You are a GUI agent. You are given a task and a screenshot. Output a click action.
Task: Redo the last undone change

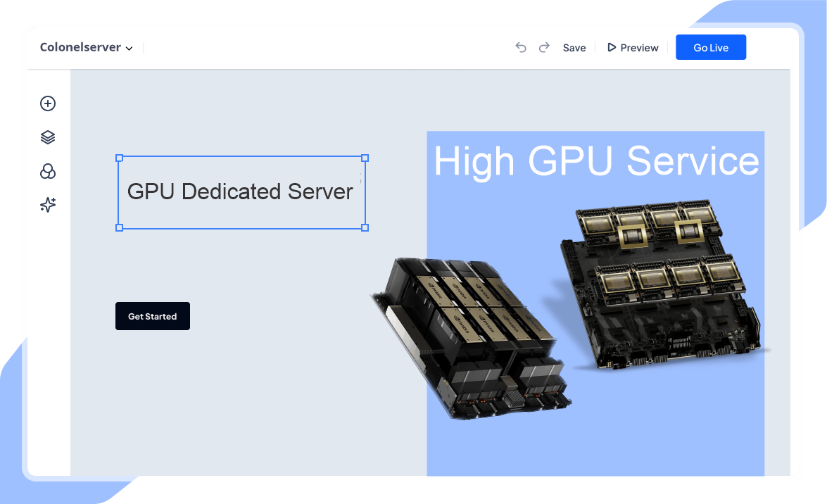[x=544, y=47]
